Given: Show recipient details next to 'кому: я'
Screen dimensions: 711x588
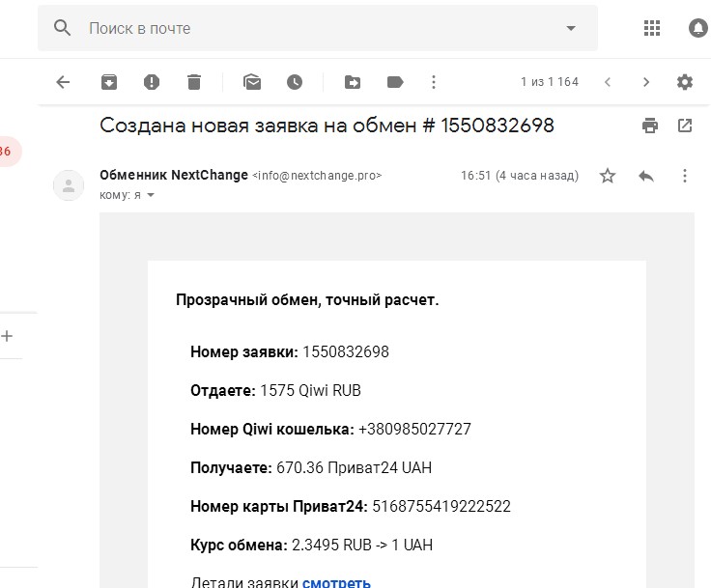Looking at the screenshot, I should point(150,195).
